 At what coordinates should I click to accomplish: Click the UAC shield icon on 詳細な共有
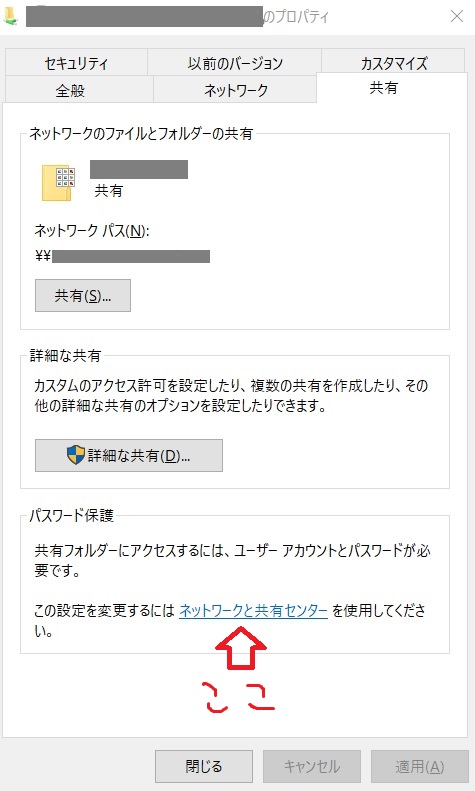(x=76, y=455)
